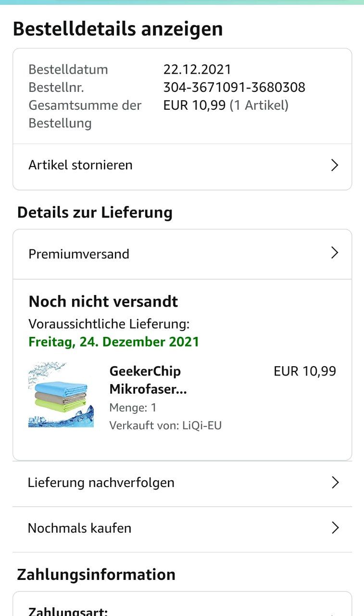The image size is (364, 616).
Task: Tap the seller name LiQi-EU
Action: click(201, 425)
